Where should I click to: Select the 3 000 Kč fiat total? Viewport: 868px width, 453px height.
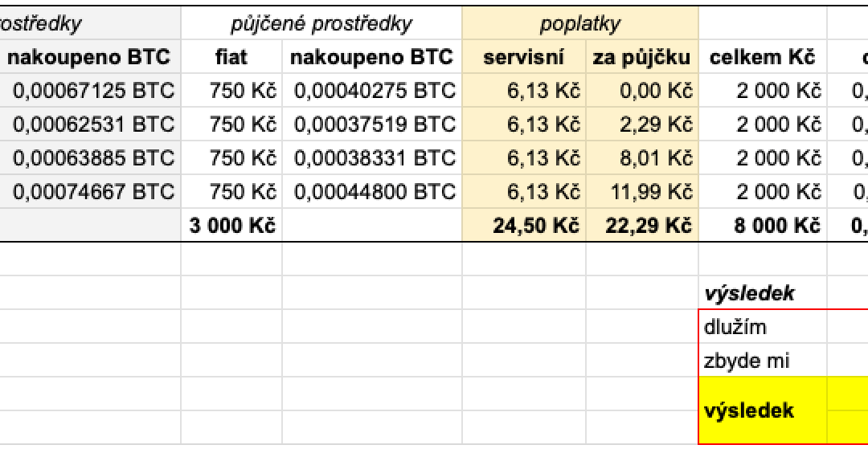pos(233,226)
